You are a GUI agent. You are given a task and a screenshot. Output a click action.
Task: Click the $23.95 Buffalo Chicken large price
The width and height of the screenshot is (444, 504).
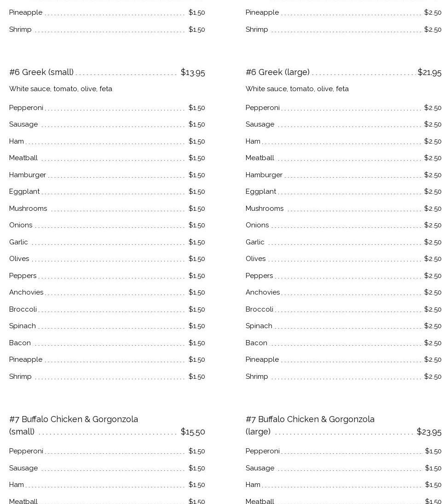(429, 432)
